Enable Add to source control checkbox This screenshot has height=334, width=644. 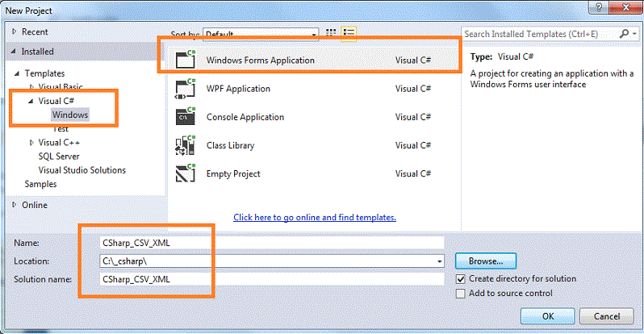tap(461, 294)
